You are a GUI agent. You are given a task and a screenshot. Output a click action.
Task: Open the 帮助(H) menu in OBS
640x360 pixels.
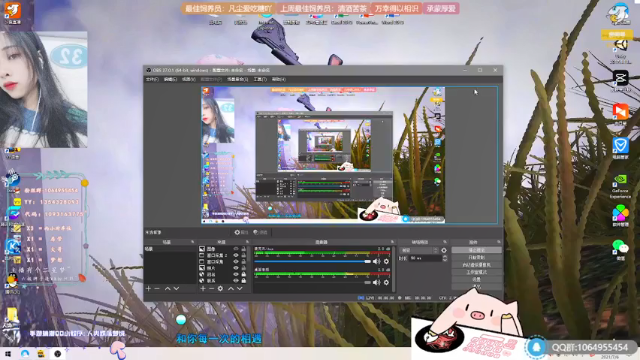point(279,80)
